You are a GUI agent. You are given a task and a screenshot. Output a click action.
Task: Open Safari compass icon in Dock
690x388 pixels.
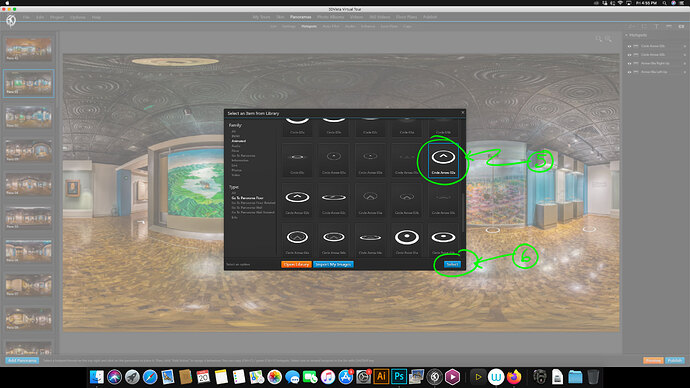coord(150,377)
